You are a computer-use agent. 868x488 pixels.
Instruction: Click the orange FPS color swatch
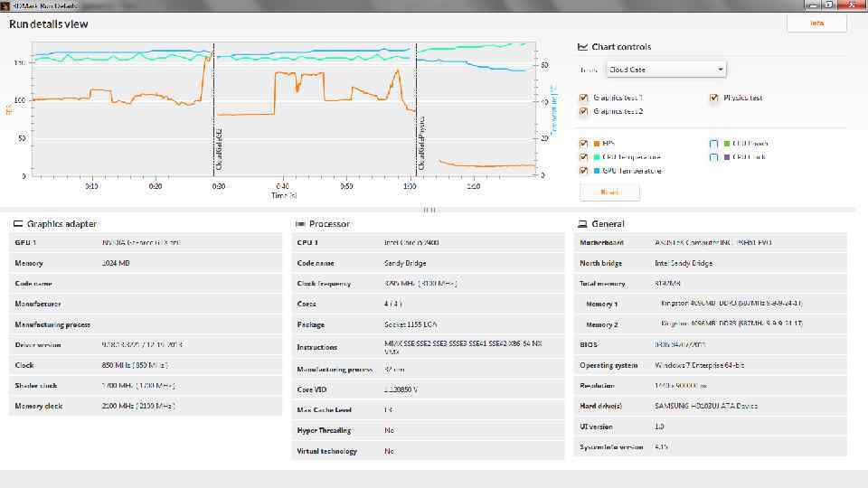click(597, 144)
